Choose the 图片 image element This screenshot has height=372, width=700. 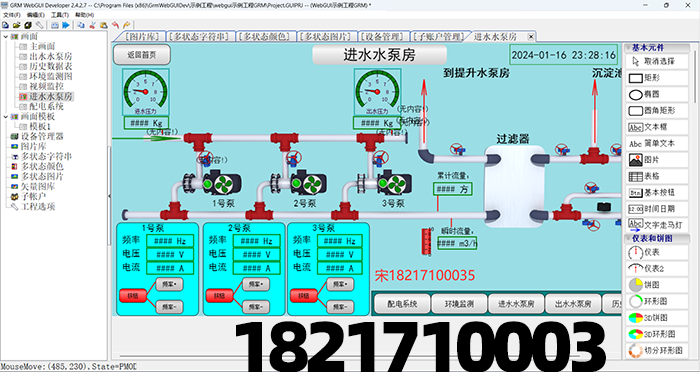pyautogui.click(x=657, y=160)
